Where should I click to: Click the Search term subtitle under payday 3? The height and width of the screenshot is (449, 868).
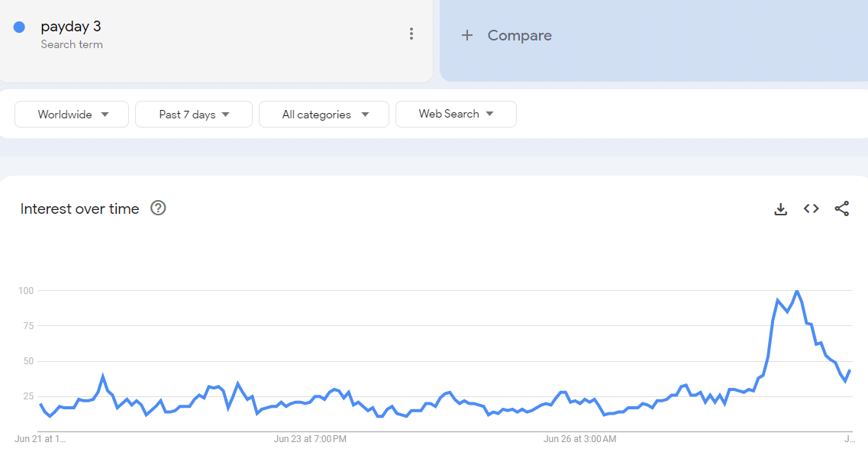point(72,44)
